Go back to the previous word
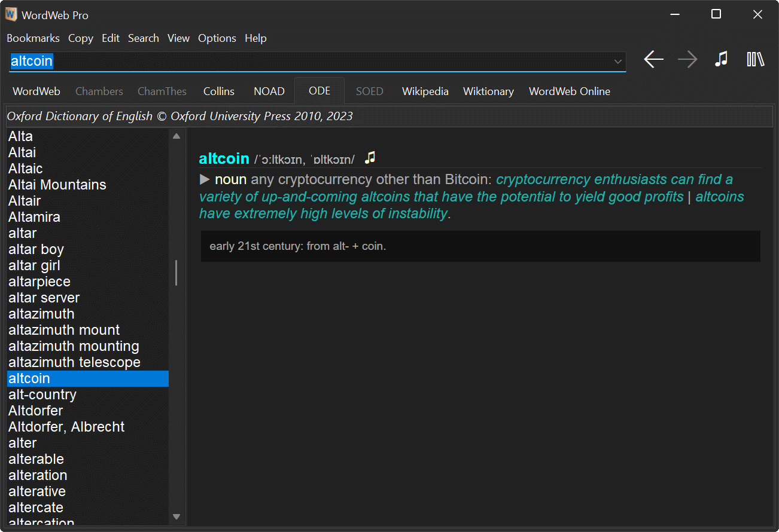The height and width of the screenshot is (532, 779). coord(653,59)
